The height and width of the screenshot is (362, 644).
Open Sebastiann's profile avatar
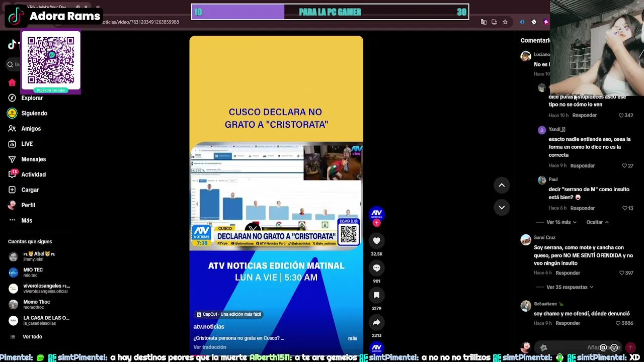[x=526, y=306]
